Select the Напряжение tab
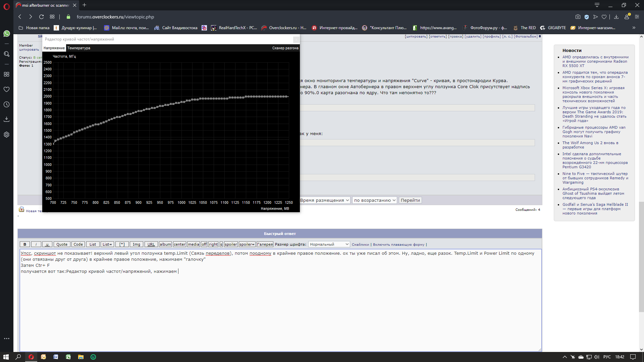Viewport: 644px width, 362px height. click(54, 48)
